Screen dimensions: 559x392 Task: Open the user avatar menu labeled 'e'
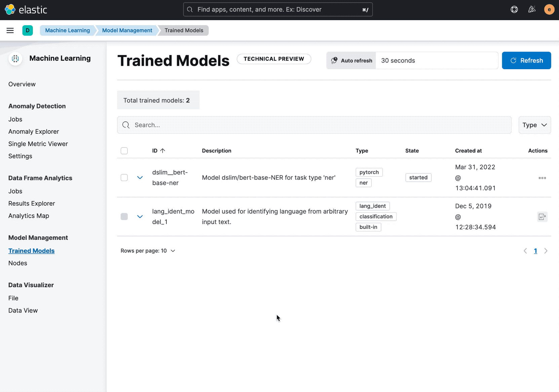pos(549,9)
